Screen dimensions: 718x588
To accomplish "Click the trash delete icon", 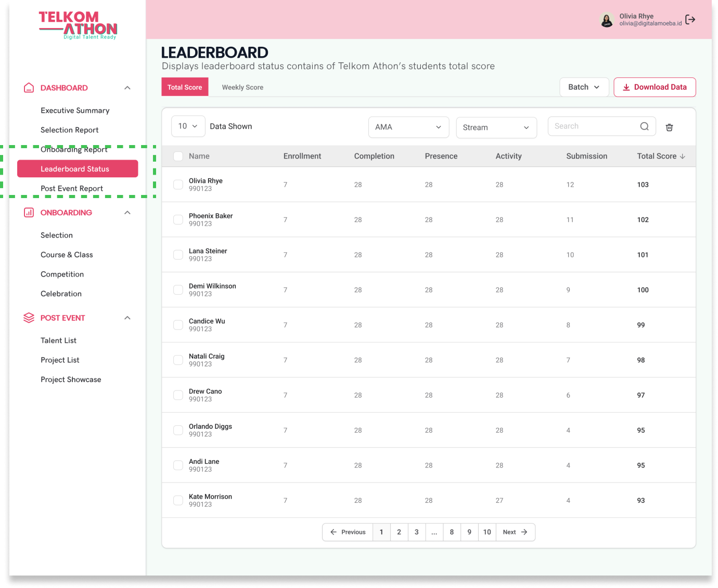I will coord(670,127).
